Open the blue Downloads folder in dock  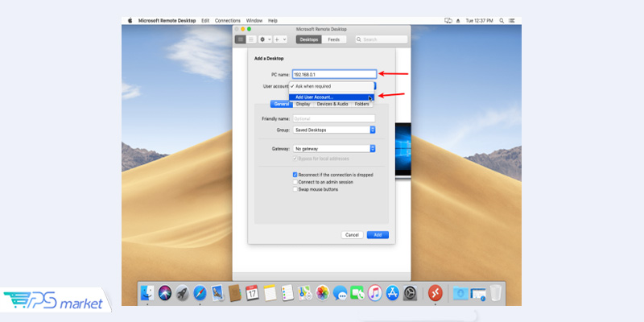[460, 293]
